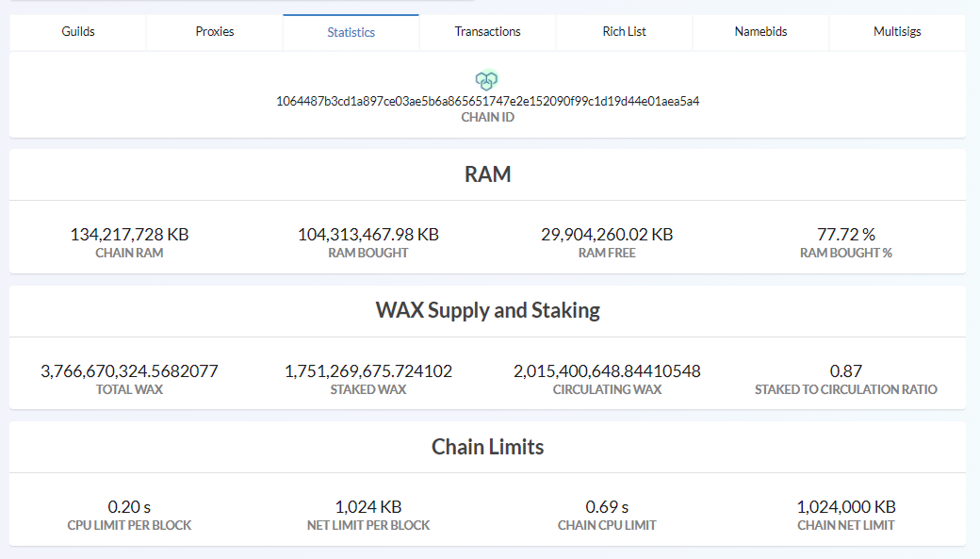Click the RAM FREE label
This screenshot has height=559, width=980.
coord(607,254)
